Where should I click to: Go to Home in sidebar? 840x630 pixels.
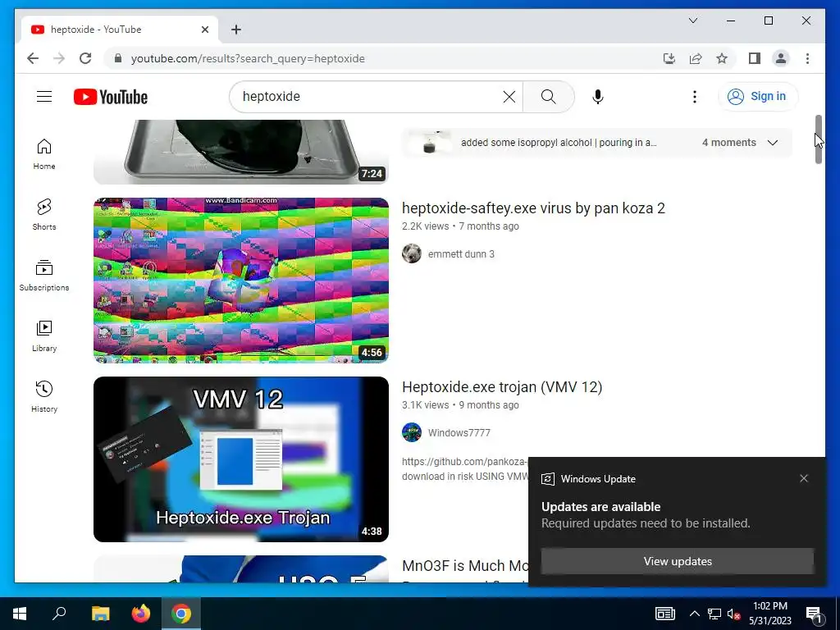(x=44, y=154)
